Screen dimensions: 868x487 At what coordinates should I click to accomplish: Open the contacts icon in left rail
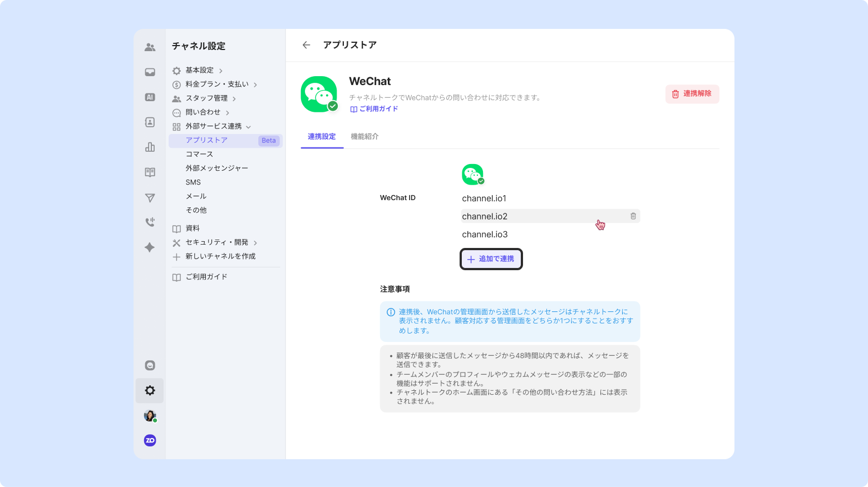click(x=150, y=122)
